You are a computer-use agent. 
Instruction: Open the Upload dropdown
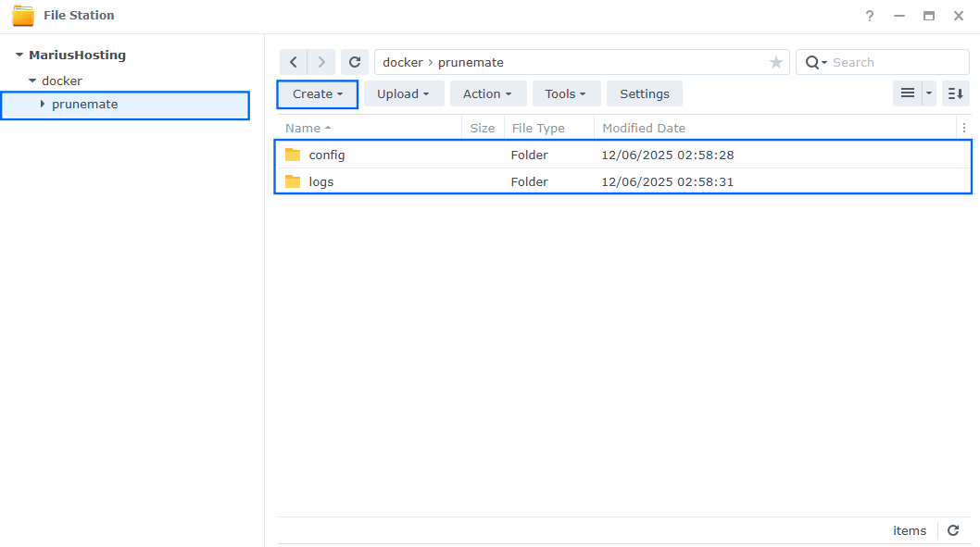[x=404, y=93]
